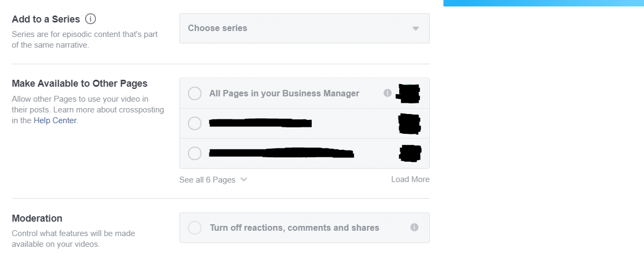Click info icon next to All Pages in your Business Manager

(387, 93)
